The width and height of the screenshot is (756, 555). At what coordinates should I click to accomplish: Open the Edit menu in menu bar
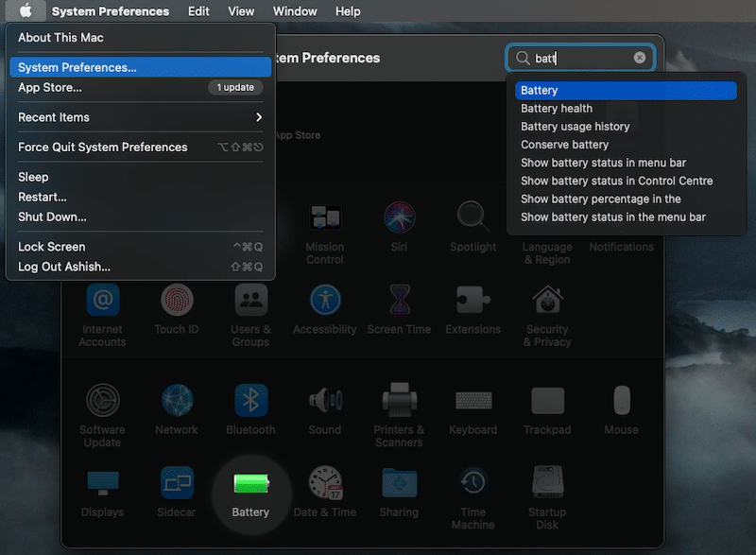[198, 11]
